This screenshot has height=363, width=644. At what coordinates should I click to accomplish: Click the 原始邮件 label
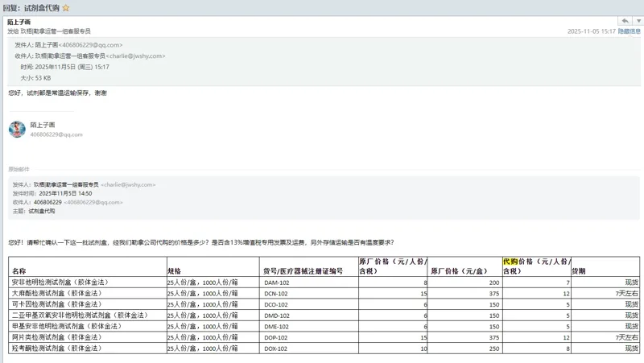tap(19, 169)
